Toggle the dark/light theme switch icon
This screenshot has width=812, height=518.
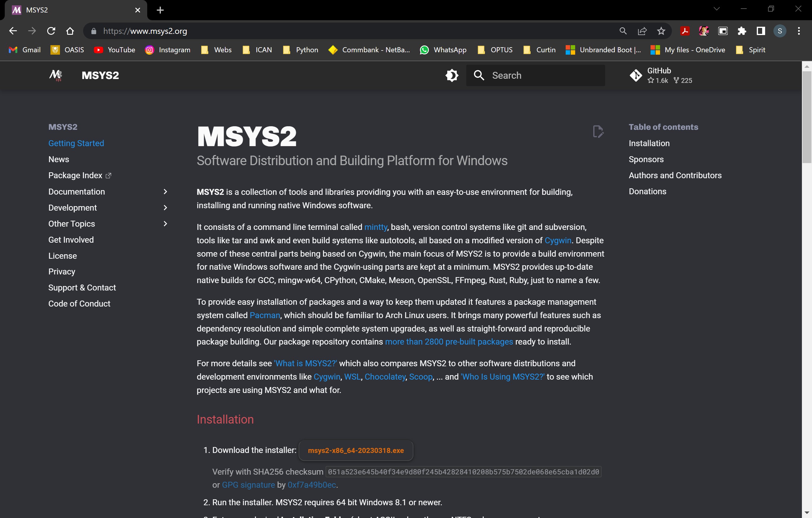(452, 75)
